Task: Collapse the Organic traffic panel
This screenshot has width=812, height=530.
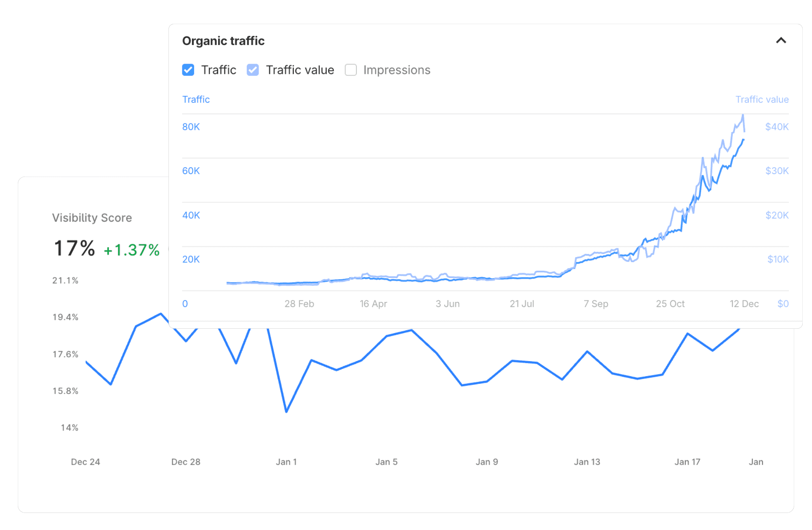Action: pos(781,40)
